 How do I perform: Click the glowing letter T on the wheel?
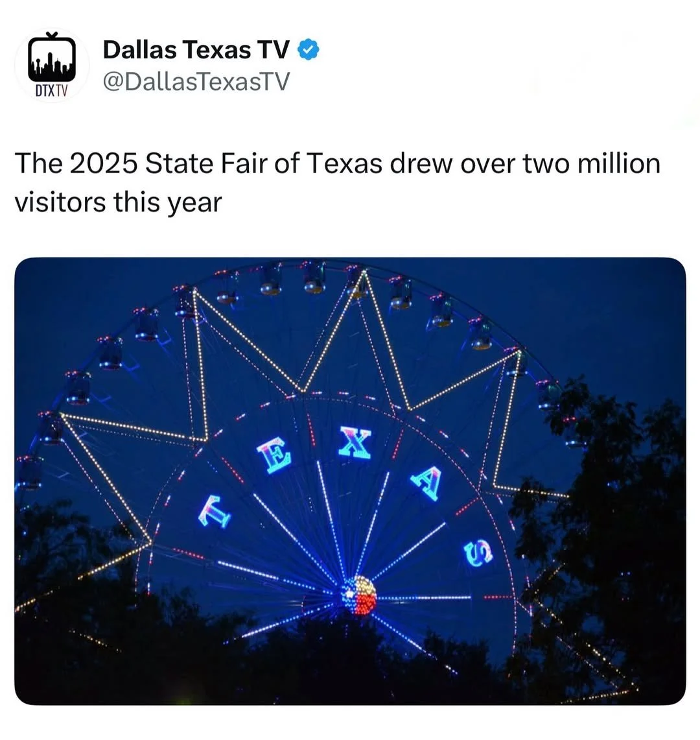point(215,511)
